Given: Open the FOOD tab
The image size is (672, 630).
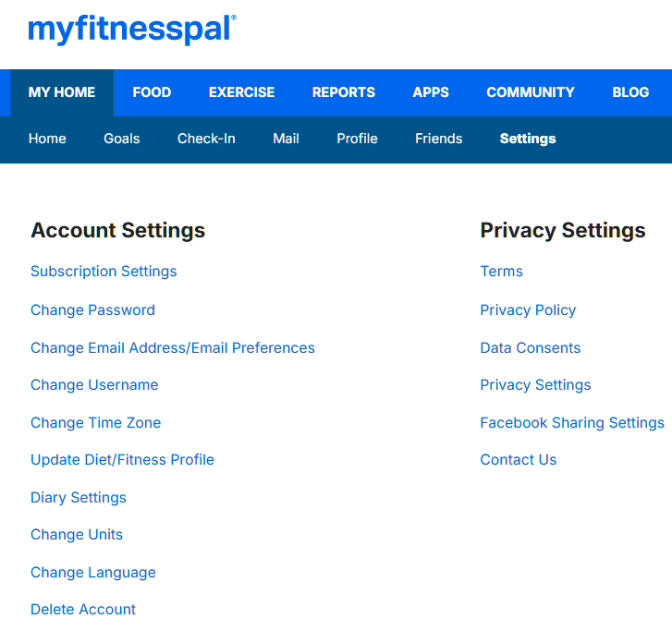Looking at the screenshot, I should [152, 92].
